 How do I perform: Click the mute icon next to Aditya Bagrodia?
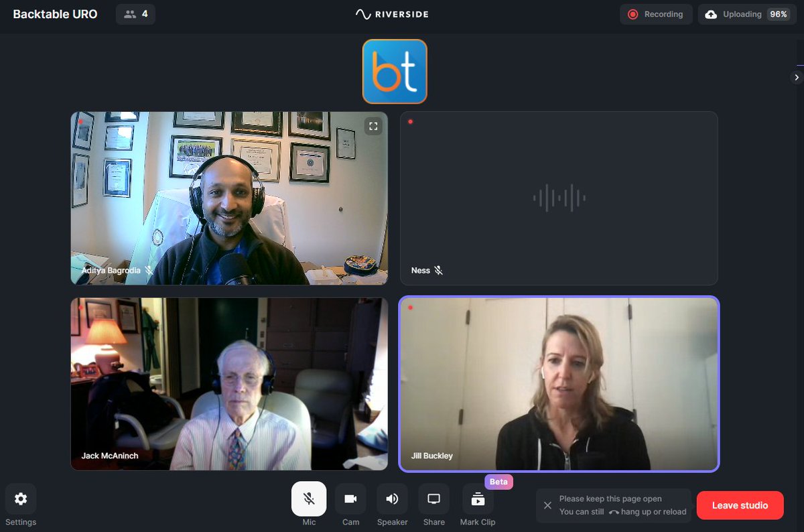[149, 270]
